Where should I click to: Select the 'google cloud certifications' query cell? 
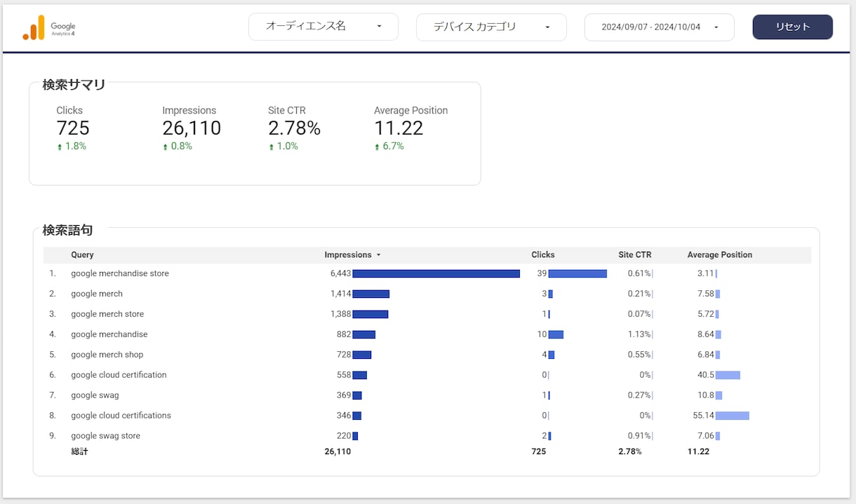tap(121, 416)
